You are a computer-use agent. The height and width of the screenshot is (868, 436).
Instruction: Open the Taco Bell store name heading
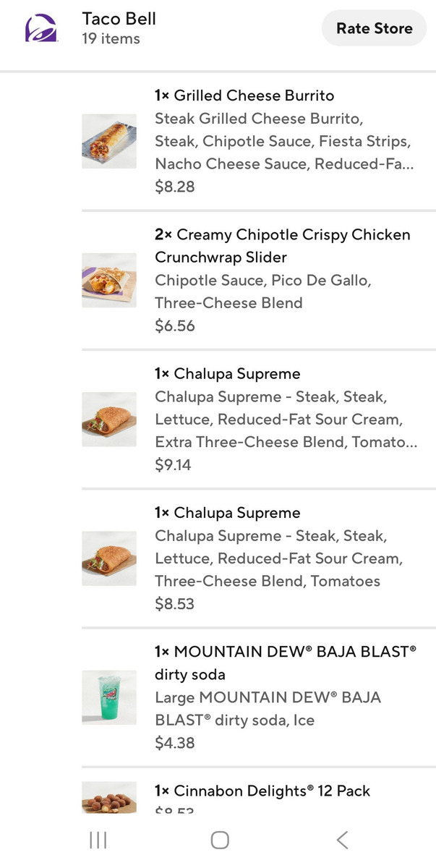coord(119,19)
